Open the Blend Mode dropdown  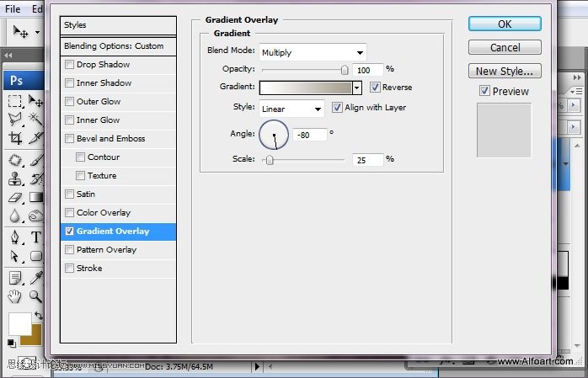point(313,52)
